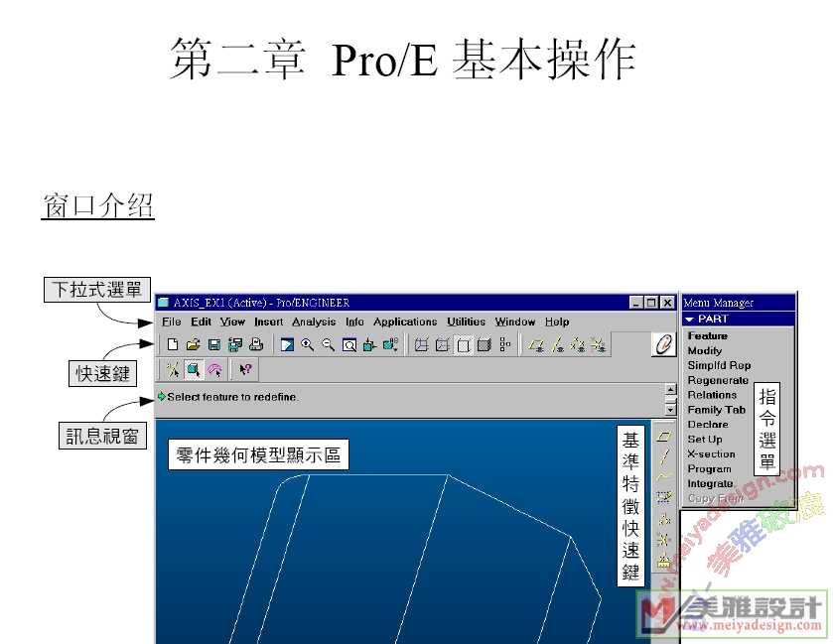Click the Refit to screen icon
Viewport: 833px width, 644px height.
[349, 345]
